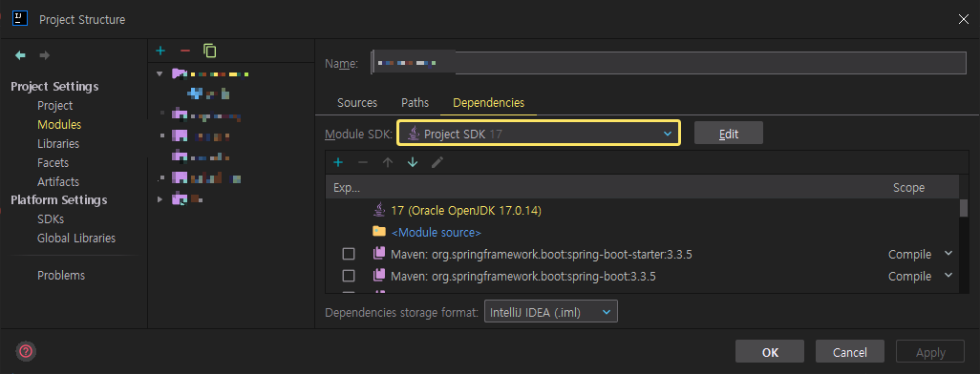Screen dimensions: 980x374
Task: Click the remove module minus icon
Action: (x=185, y=50)
